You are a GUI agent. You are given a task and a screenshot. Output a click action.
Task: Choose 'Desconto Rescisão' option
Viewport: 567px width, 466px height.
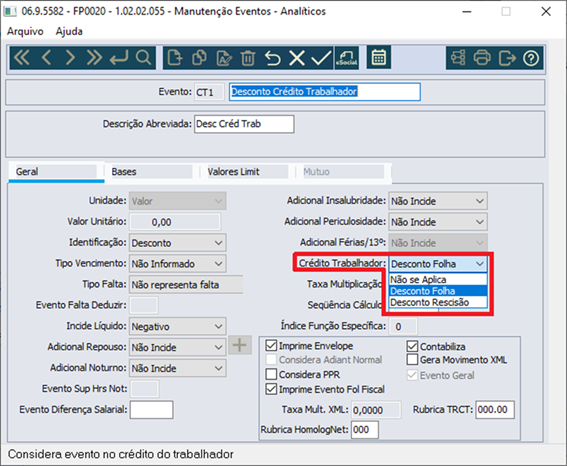click(x=438, y=302)
